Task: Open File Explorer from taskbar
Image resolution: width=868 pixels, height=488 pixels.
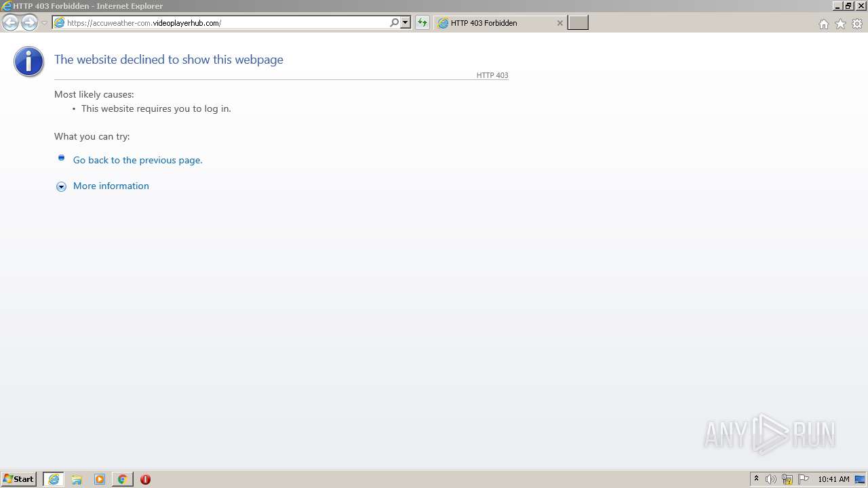Action: pyautogui.click(x=77, y=479)
